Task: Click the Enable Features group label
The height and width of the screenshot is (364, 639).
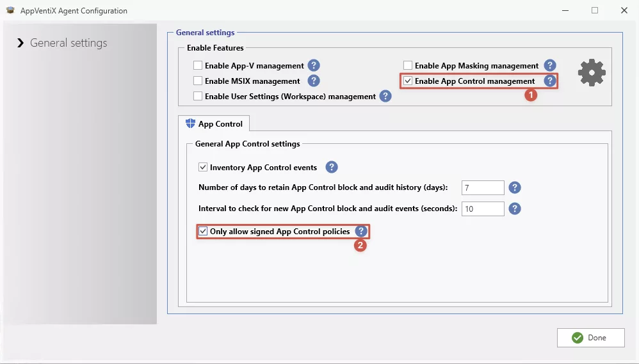Action: (x=215, y=47)
